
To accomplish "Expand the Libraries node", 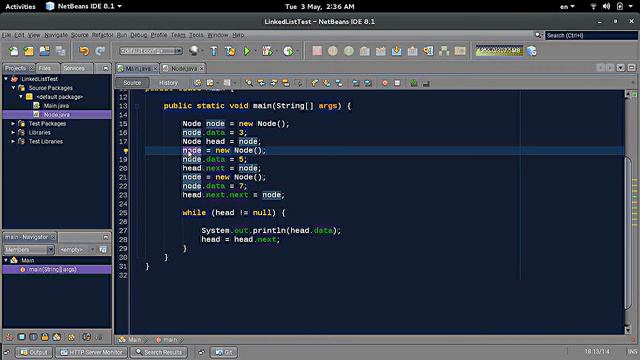I will click(13, 133).
